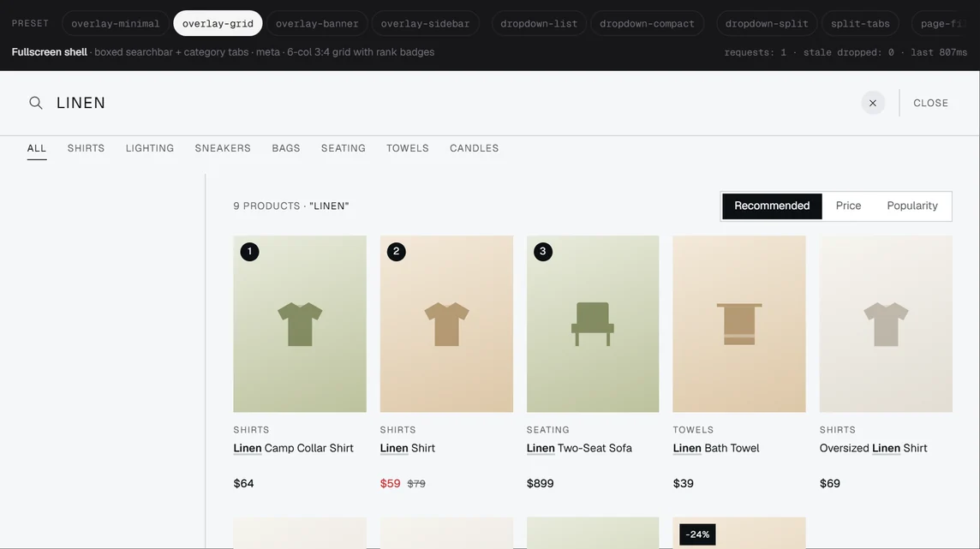
Task: Sort results by Popularity
Action: point(911,206)
